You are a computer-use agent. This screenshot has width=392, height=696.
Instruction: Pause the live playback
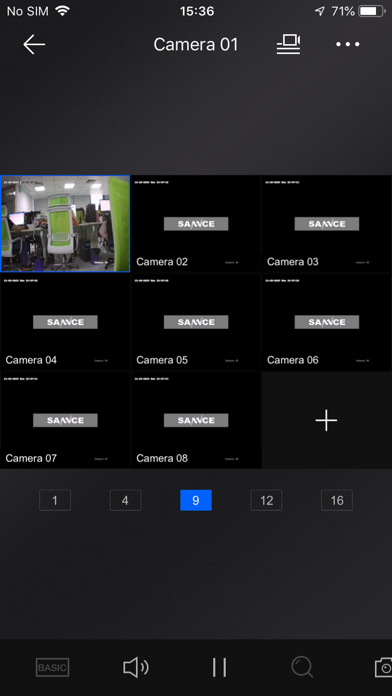pos(219,667)
